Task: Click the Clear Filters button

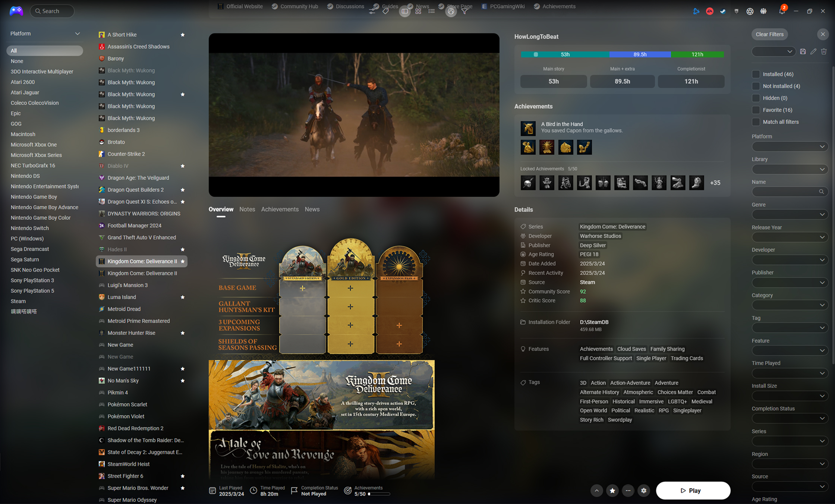Action: click(x=769, y=34)
